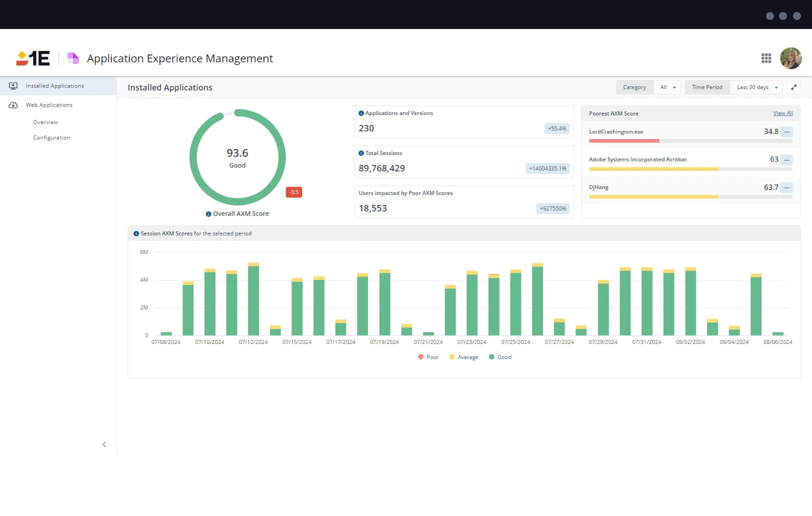Click the user profile avatar
Viewport: 812px width, 516px height.
(x=790, y=58)
